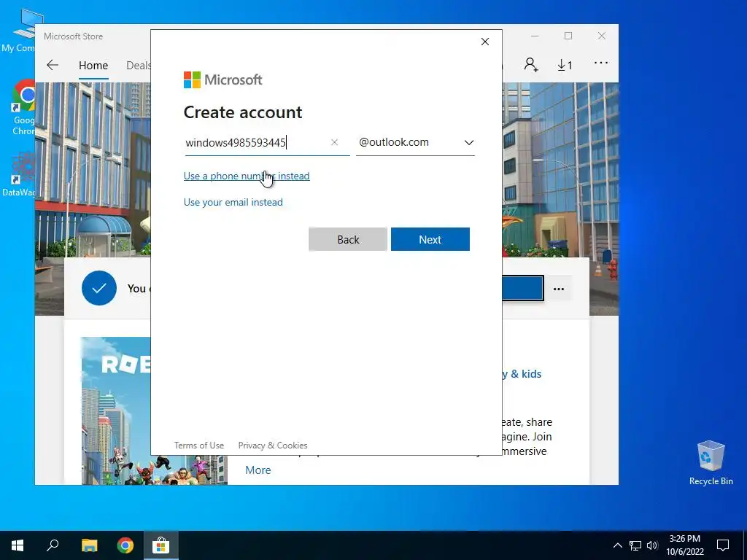Open the Windows Start menu
The width and height of the screenshot is (747, 560).
coord(18,545)
